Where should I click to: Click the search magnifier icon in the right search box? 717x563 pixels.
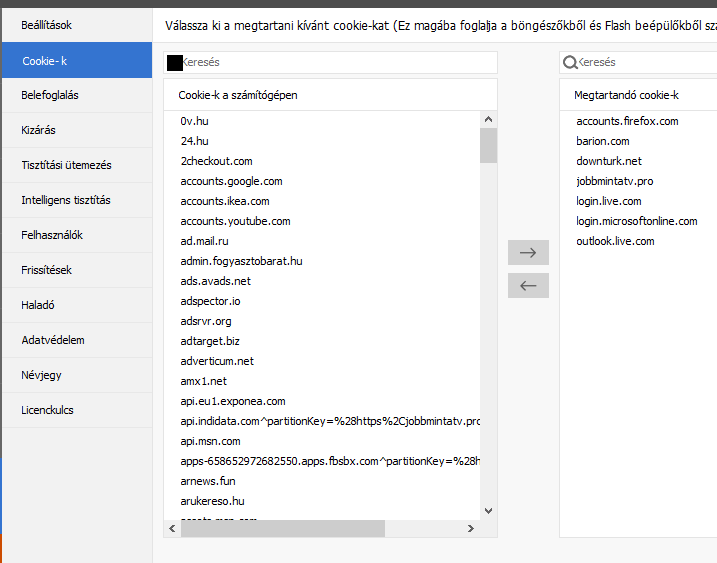pos(570,62)
